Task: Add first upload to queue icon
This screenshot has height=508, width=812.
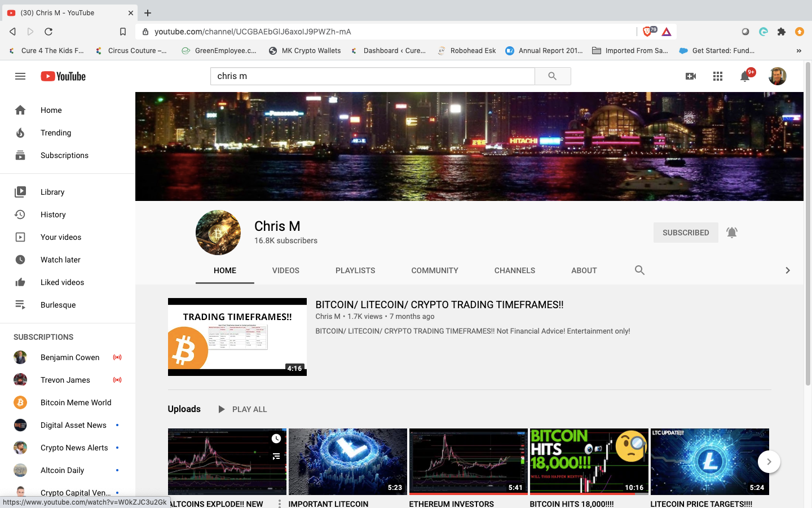Action: 276,456
